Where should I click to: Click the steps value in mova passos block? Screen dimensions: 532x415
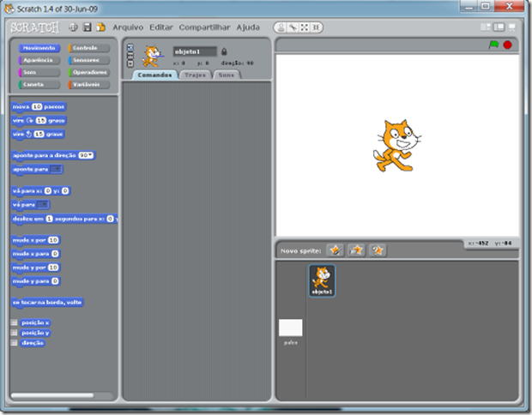pyautogui.click(x=37, y=107)
